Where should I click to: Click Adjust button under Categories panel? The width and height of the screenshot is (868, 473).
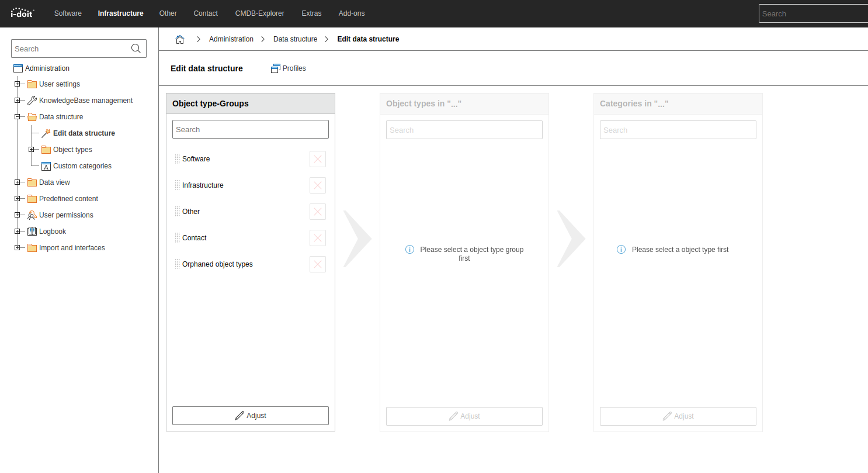678,416
